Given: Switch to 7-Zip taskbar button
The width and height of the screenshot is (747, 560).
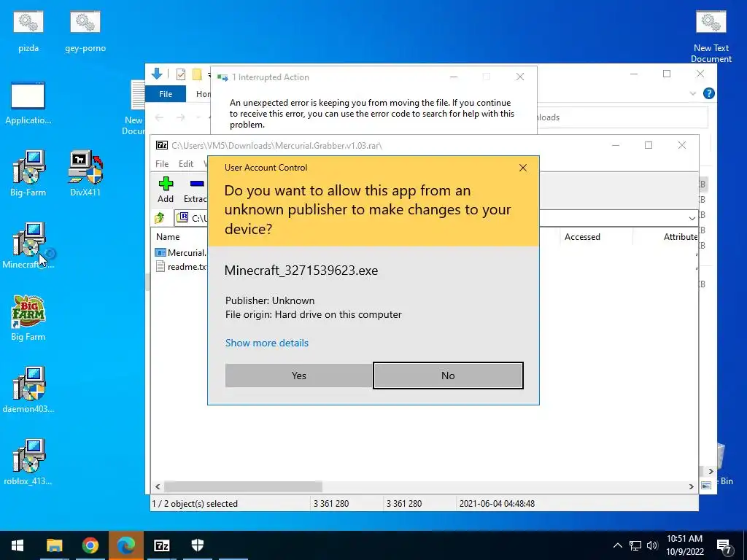Looking at the screenshot, I should [161, 545].
